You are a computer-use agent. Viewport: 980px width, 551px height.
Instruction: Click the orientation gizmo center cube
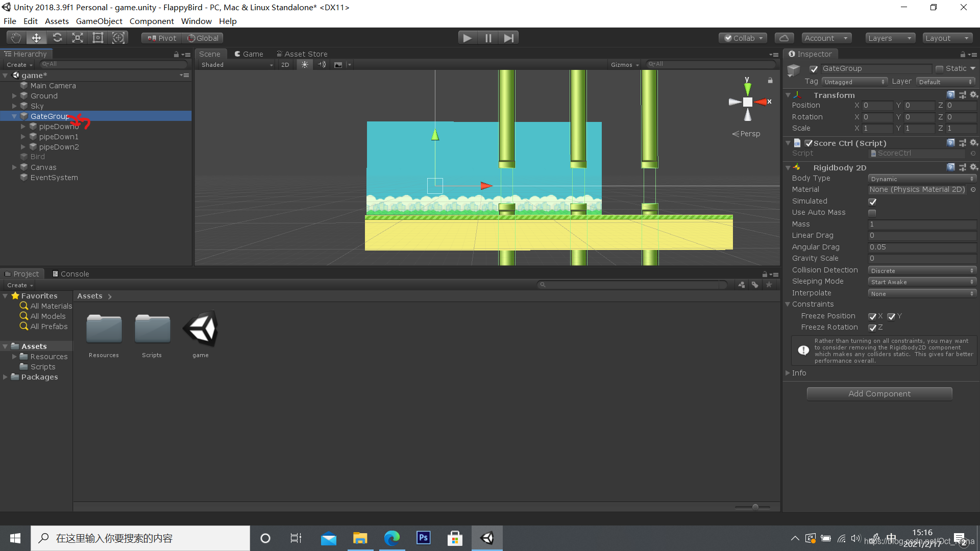(747, 102)
